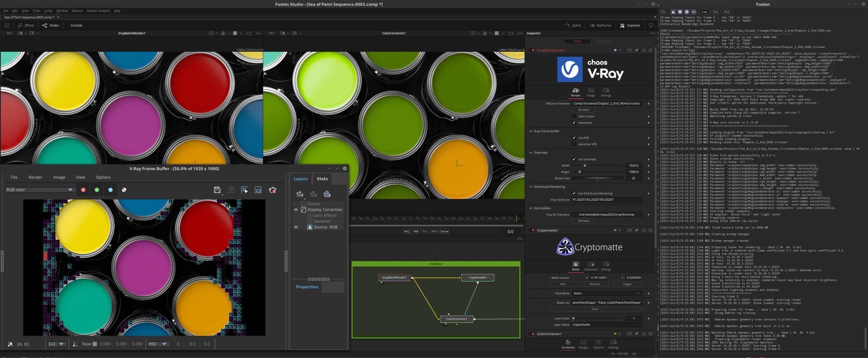Image resolution: width=868 pixels, height=358 pixels.
Task: Save the current image in V-Ray Frame Buffer
Action: 217,190
